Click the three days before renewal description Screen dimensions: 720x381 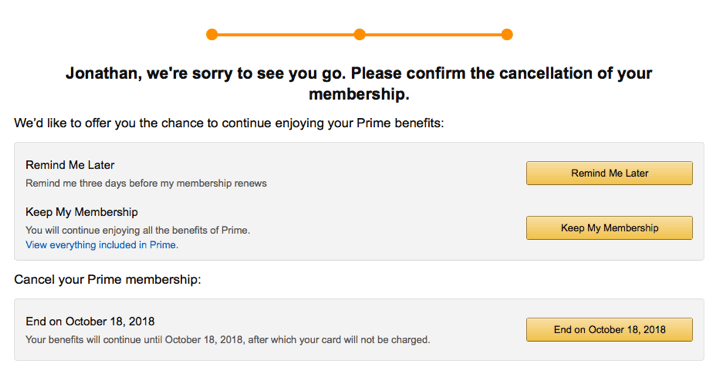[x=146, y=183]
